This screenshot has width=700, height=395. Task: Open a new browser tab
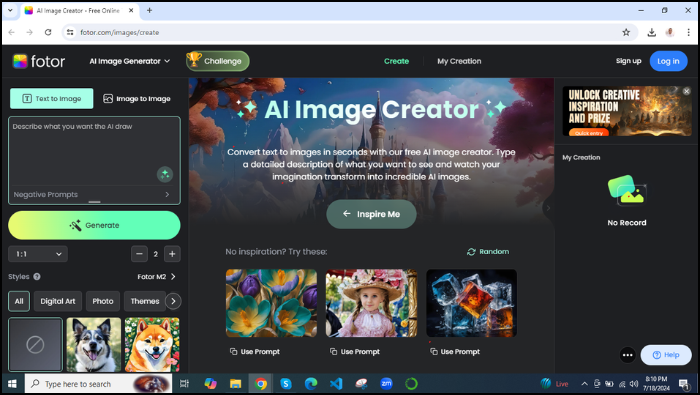150,10
